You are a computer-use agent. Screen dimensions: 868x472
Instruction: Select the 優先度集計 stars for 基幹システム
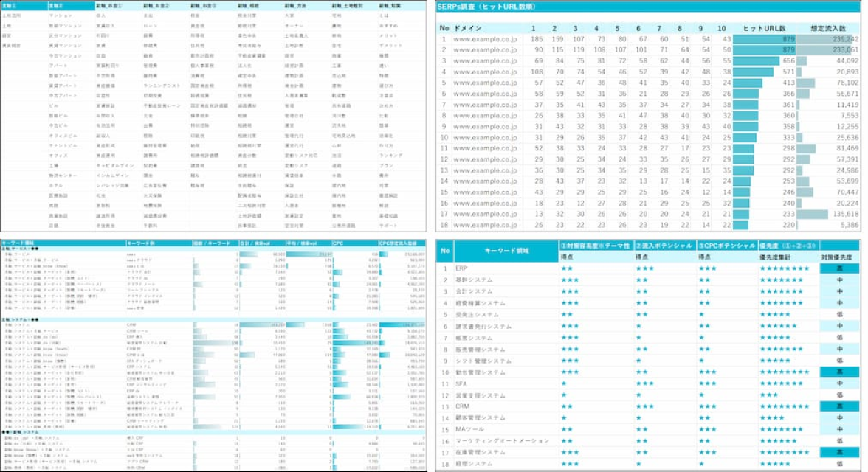(781, 279)
